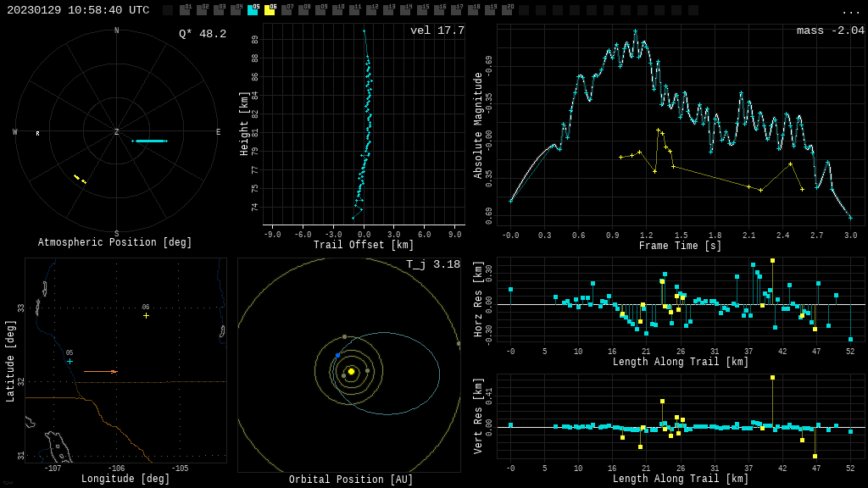Click the cyan meteor track on polar plot
The width and height of the screenshot is (868, 488).
tap(150, 141)
